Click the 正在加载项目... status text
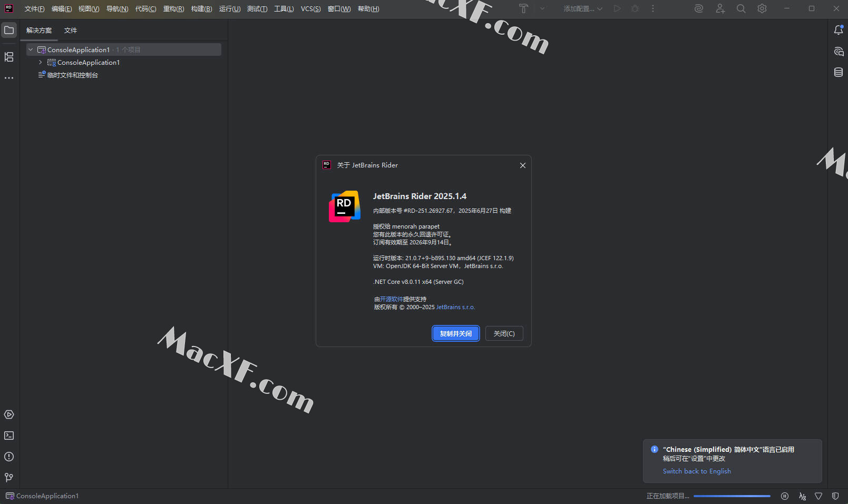The image size is (848, 504). click(668, 496)
